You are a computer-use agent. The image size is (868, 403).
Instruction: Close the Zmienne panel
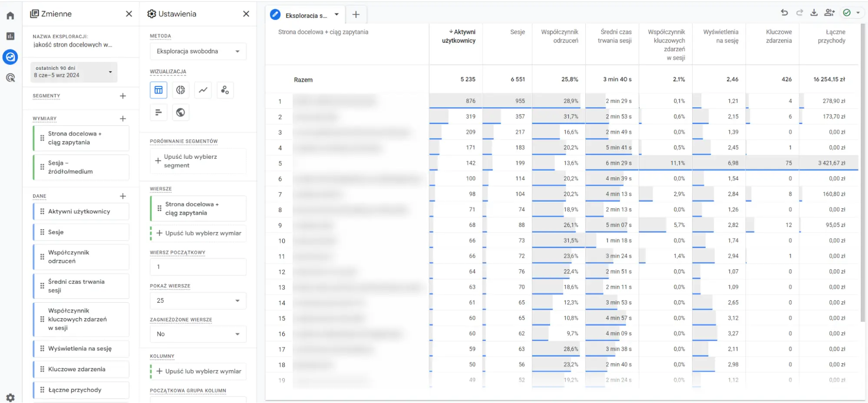point(129,14)
